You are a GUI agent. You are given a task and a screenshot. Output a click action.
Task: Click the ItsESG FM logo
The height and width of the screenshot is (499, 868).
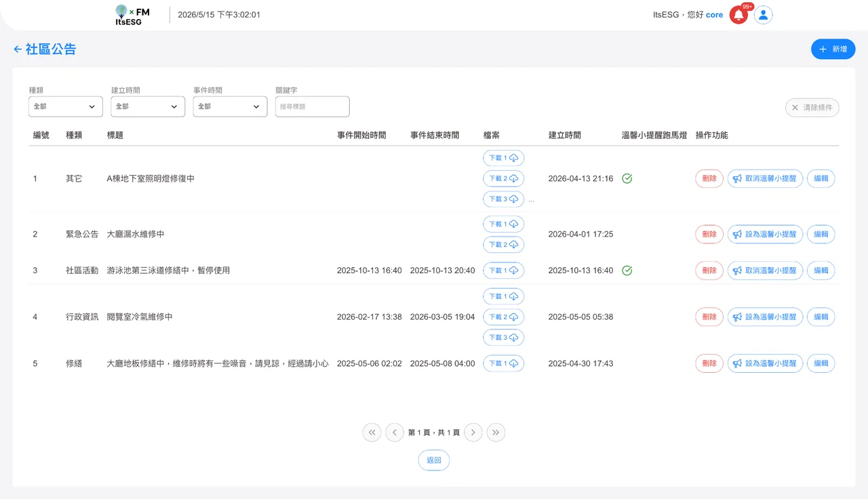click(x=132, y=15)
